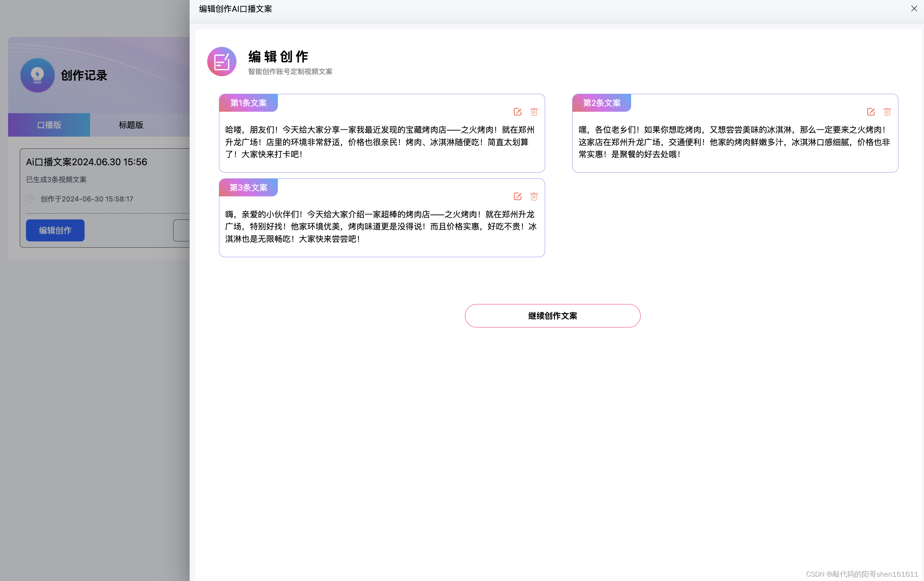The height and width of the screenshot is (581, 924).
Task: Select the 第3条文案 label tag
Action: pos(248,188)
